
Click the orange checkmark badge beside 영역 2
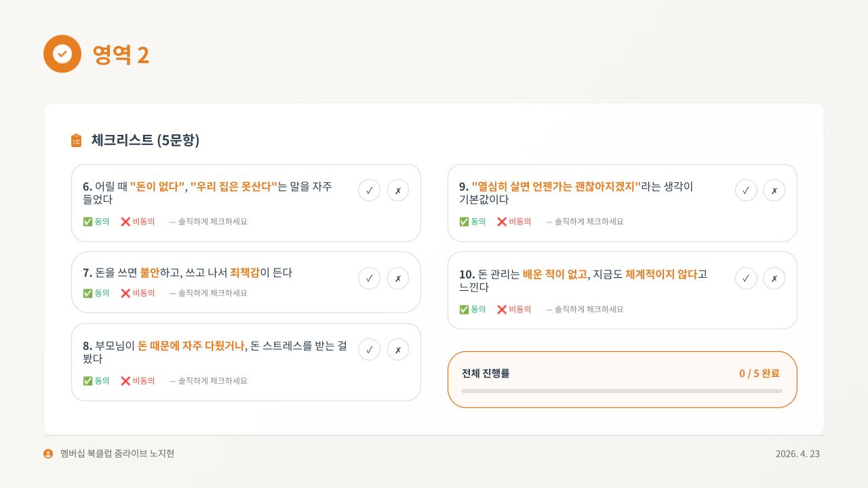click(x=62, y=54)
